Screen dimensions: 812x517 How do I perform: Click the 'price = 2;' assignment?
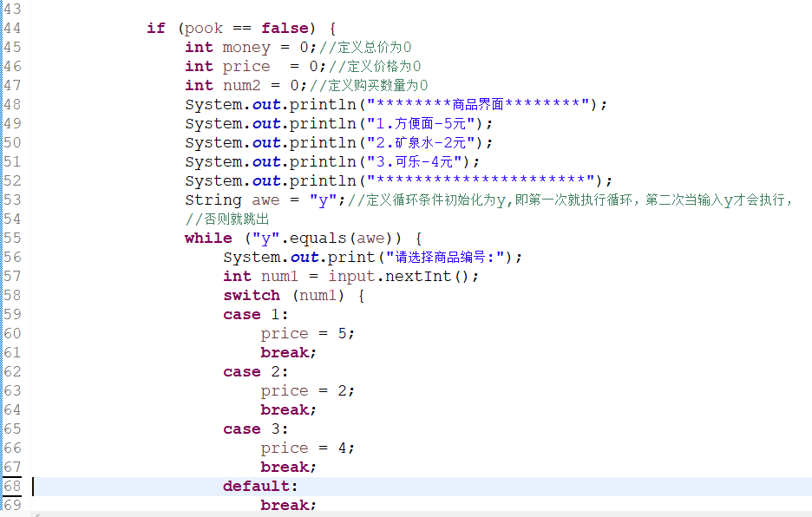coord(308,391)
